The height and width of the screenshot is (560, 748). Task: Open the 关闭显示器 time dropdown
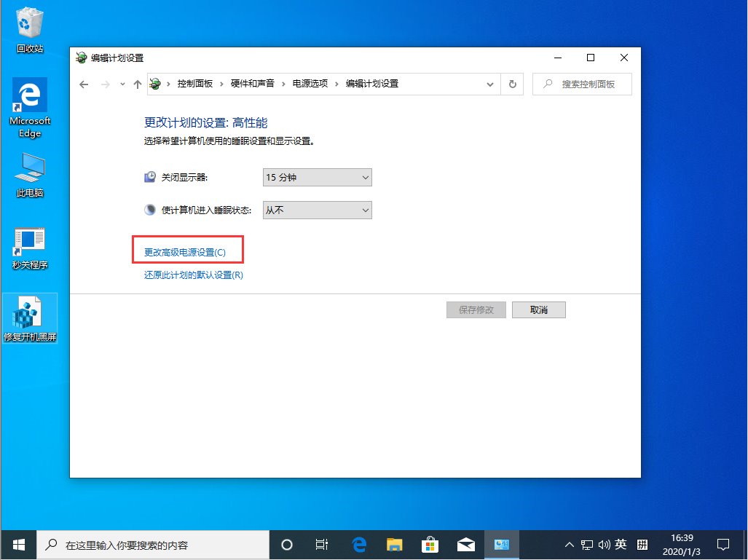(317, 176)
